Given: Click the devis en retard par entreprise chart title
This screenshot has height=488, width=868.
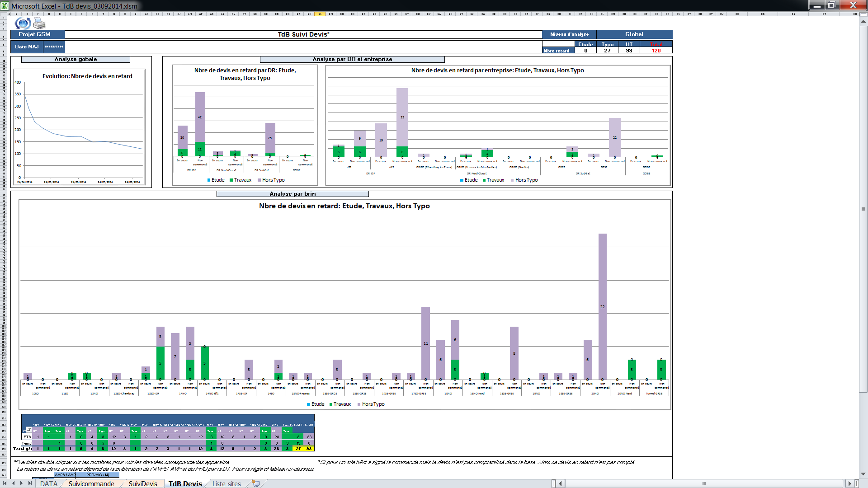Looking at the screenshot, I should click(x=497, y=70).
